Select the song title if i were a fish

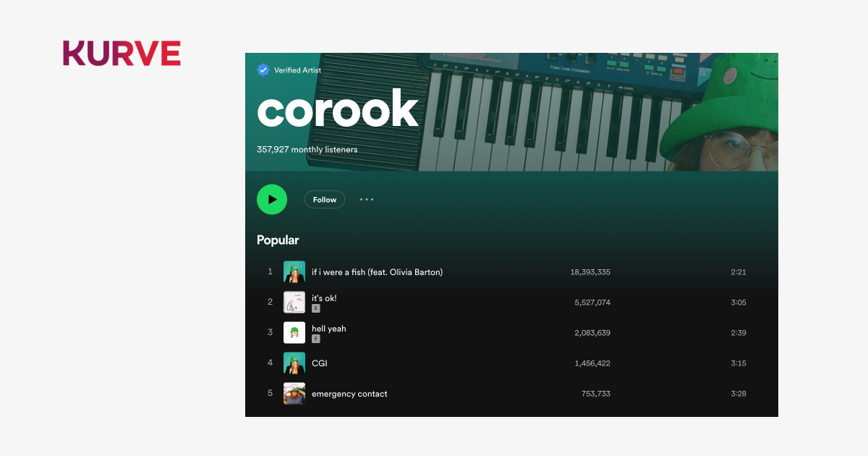[x=377, y=271]
